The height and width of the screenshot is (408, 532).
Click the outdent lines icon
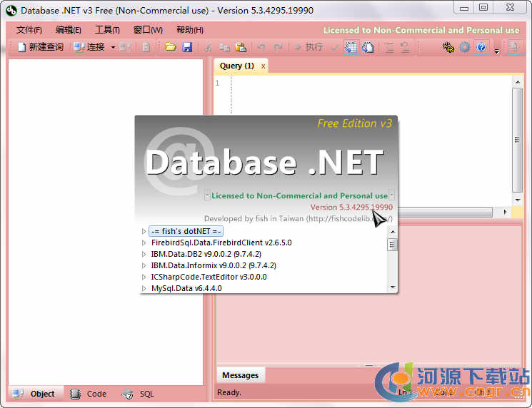pos(405,47)
